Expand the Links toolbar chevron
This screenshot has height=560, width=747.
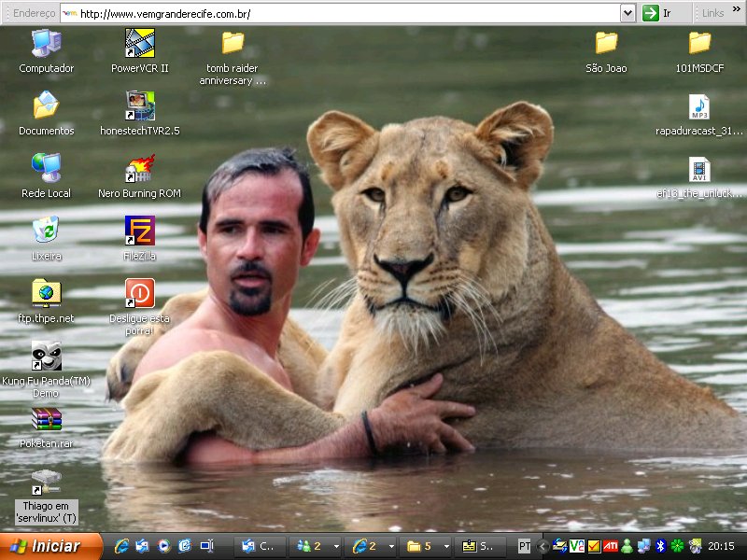[737, 9]
